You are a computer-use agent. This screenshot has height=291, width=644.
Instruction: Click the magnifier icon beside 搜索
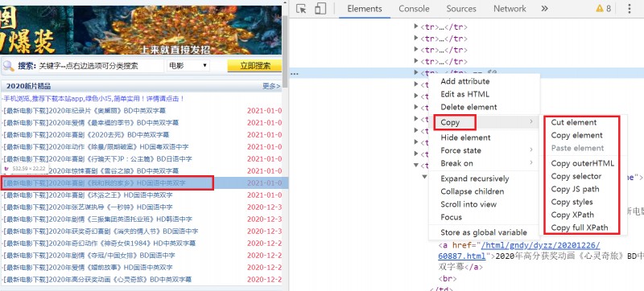click(x=8, y=66)
